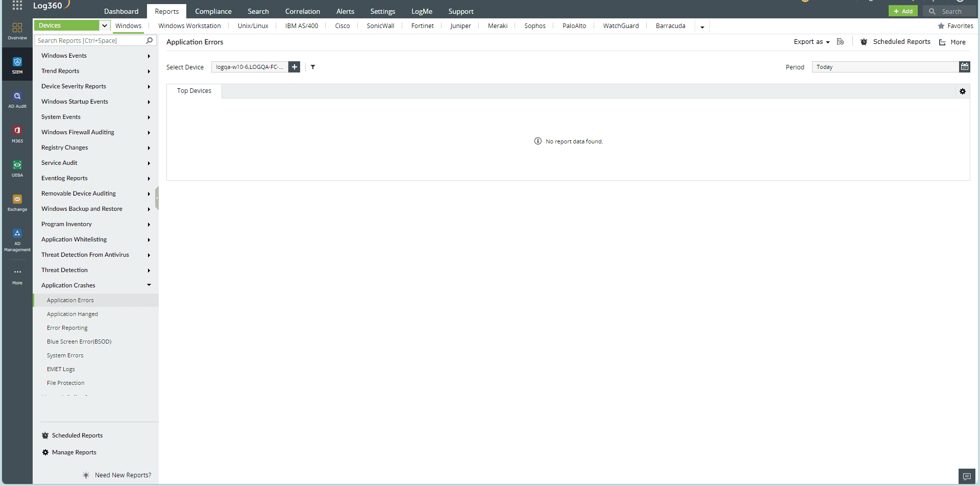Select the Unix/Linux device tab
The height and width of the screenshot is (486, 980).
point(253,26)
